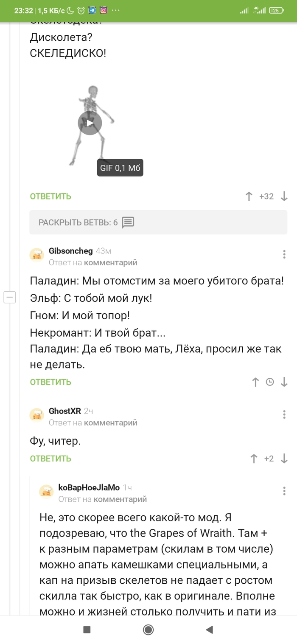Upvote Gibsoncheg's comment
Image resolution: width=297 pixels, height=644 pixels.
(x=255, y=382)
